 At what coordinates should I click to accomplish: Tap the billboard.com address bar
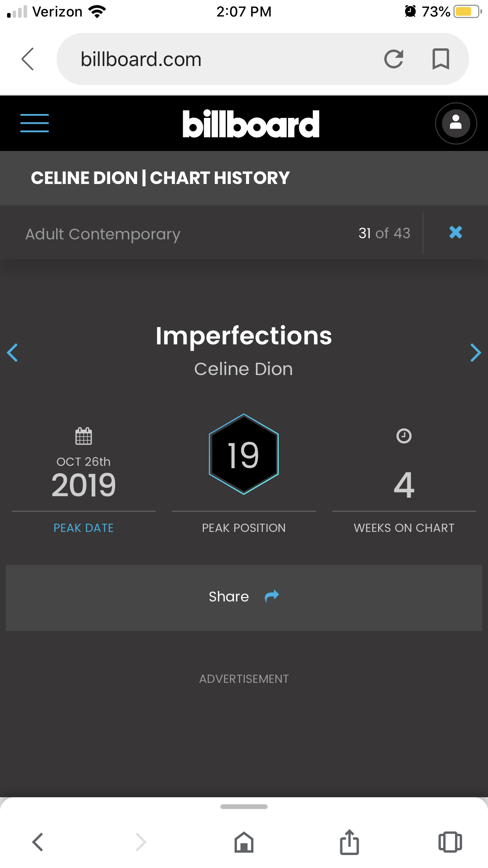(x=220, y=59)
